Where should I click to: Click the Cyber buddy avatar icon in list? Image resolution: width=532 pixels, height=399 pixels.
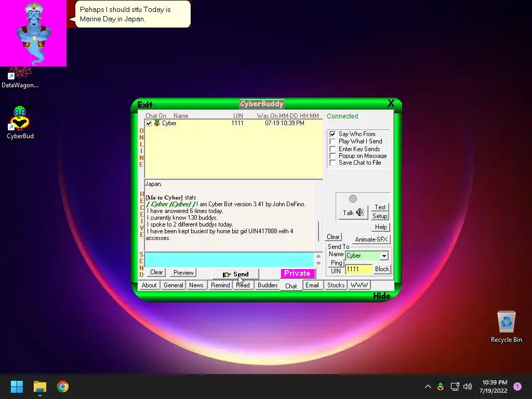157,123
